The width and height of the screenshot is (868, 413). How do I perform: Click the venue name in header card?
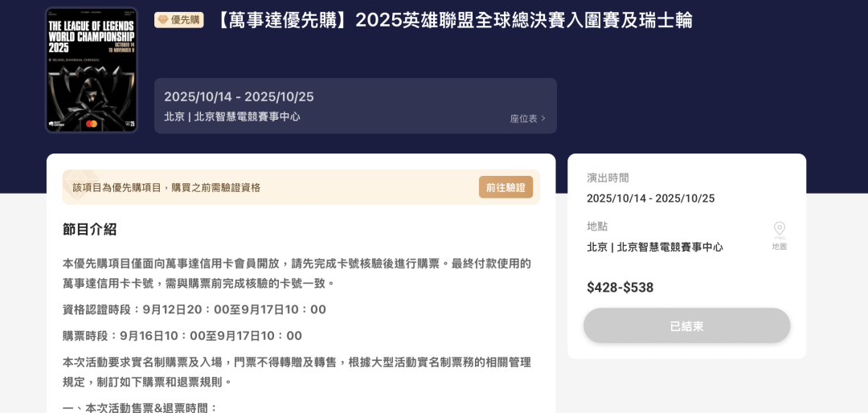coord(232,117)
